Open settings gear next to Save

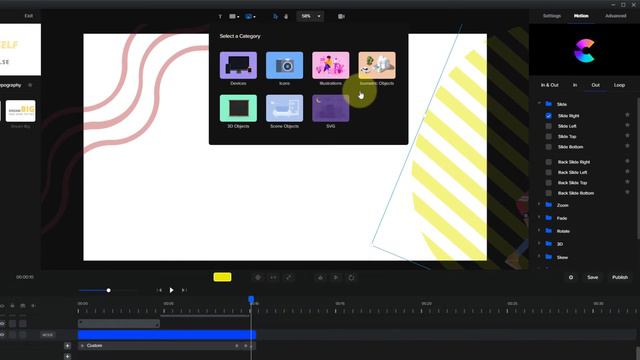point(571,278)
